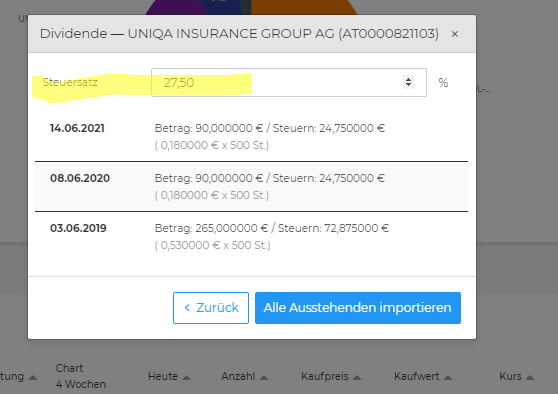This screenshot has width=558, height=394.
Task: Sort by the Kurs column header
Action: pyautogui.click(x=517, y=376)
